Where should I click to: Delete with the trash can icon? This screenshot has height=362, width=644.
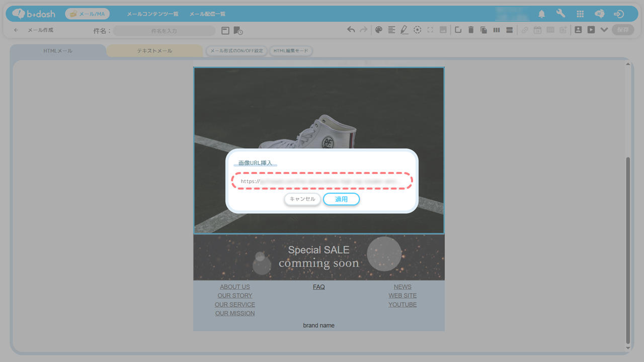pos(471,30)
